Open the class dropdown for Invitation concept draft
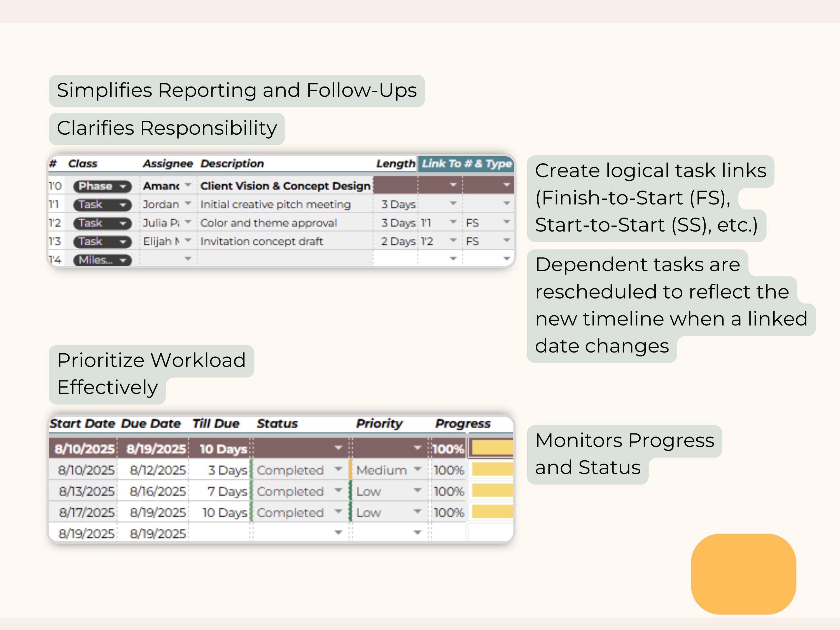The height and width of the screenshot is (630, 840). (102, 242)
